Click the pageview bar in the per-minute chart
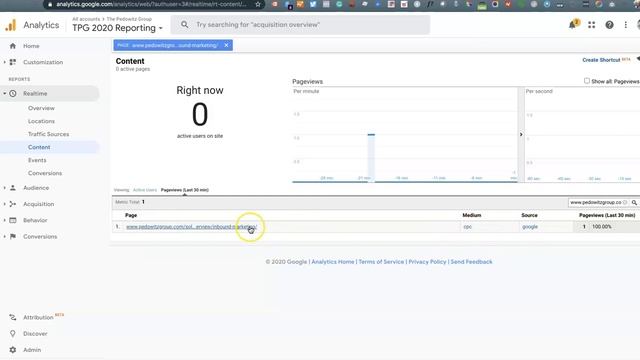The image size is (640, 360). 371,158
